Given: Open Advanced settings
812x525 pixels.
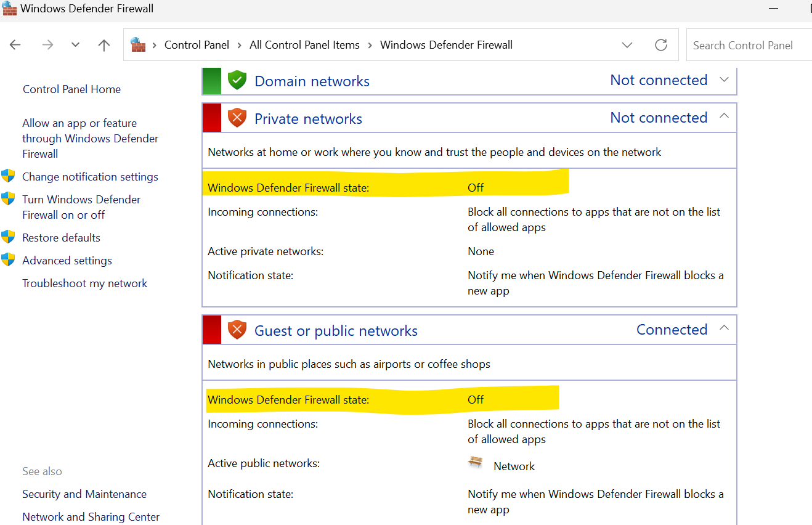Looking at the screenshot, I should [x=67, y=261].
